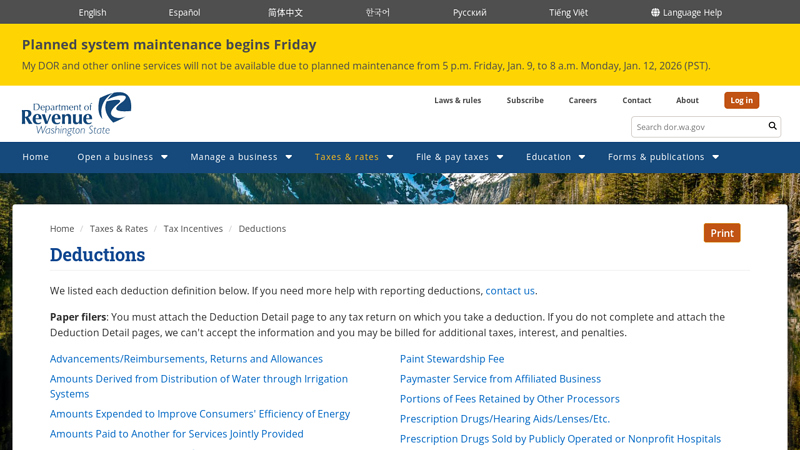This screenshot has height=450, width=800.
Task: Select the Tax Incentives breadcrumb
Action: coord(193,229)
